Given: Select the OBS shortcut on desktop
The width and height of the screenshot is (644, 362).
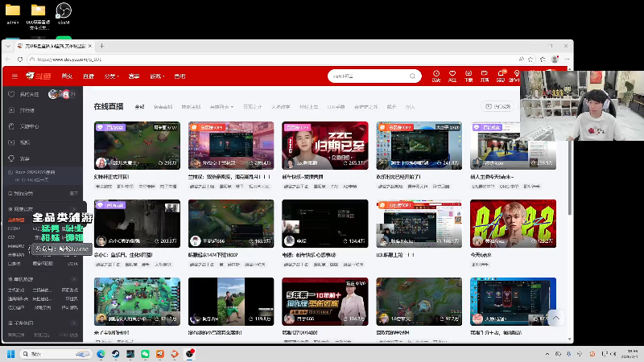Looking at the screenshot, I should pos(64,14).
